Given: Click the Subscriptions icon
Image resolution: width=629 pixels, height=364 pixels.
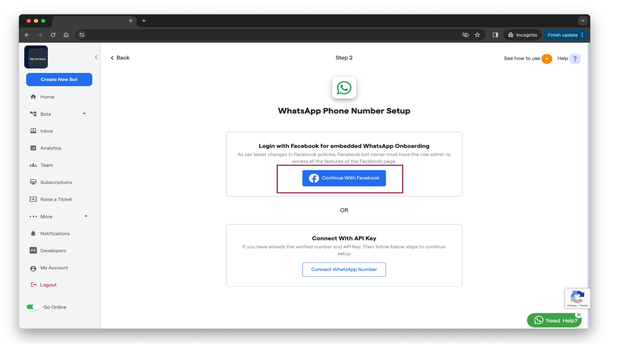Looking at the screenshot, I should tap(33, 182).
